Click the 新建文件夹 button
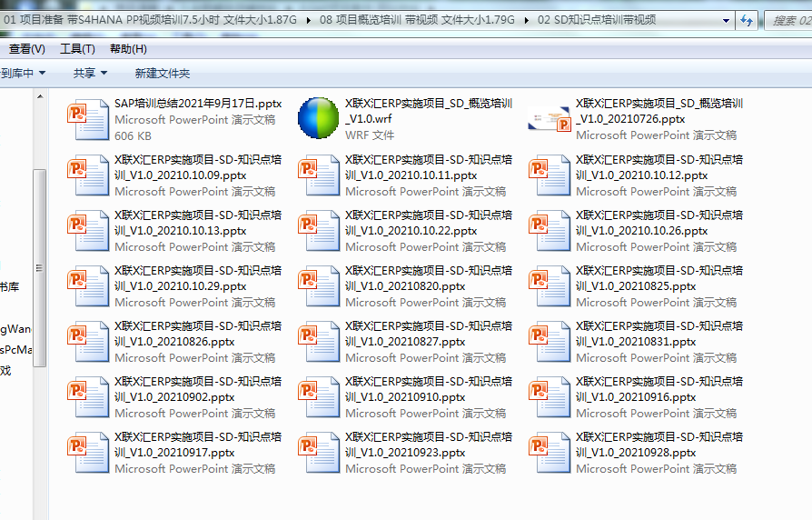Screen dimensions: 812x520 [x=162, y=73]
